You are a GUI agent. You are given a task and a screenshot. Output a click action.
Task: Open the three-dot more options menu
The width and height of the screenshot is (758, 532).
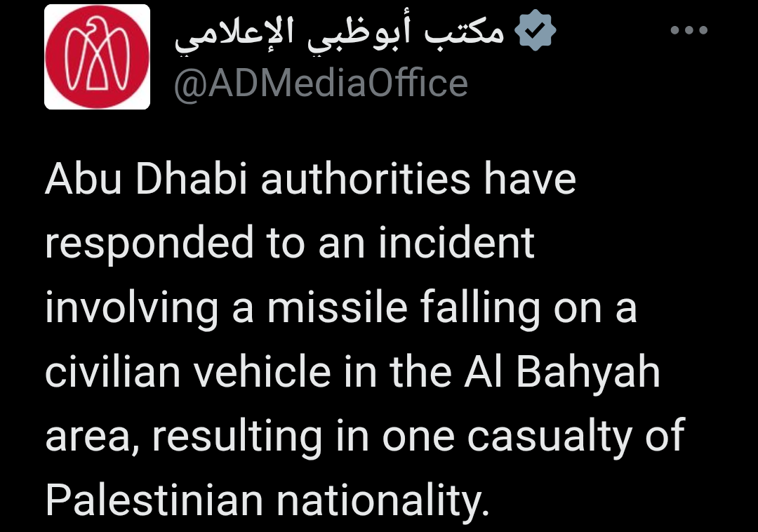(x=690, y=31)
